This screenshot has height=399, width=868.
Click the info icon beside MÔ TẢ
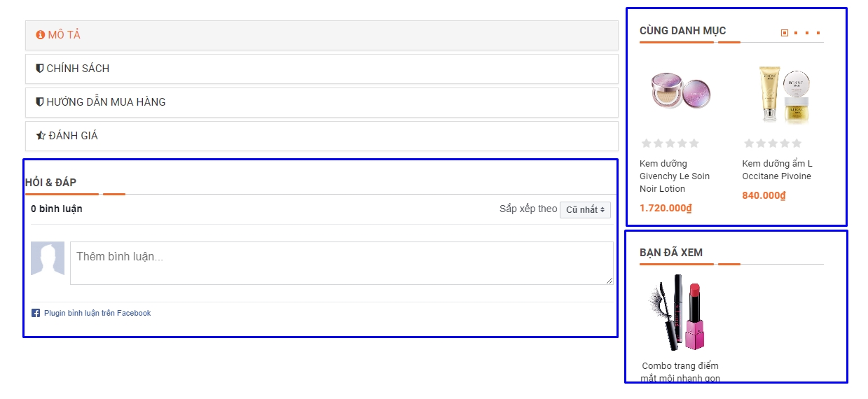41,35
